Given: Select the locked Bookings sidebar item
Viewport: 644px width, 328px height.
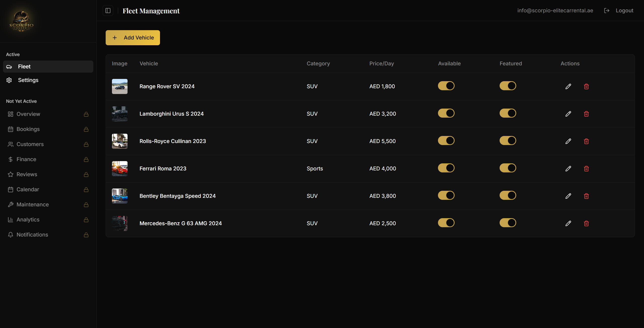Looking at the screenshot, I should tap(28, 129).
